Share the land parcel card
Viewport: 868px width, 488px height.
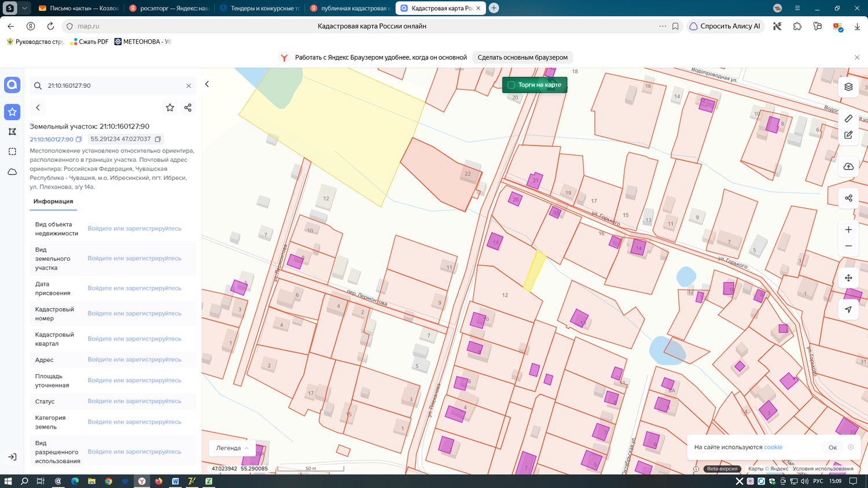pos(187,108)
